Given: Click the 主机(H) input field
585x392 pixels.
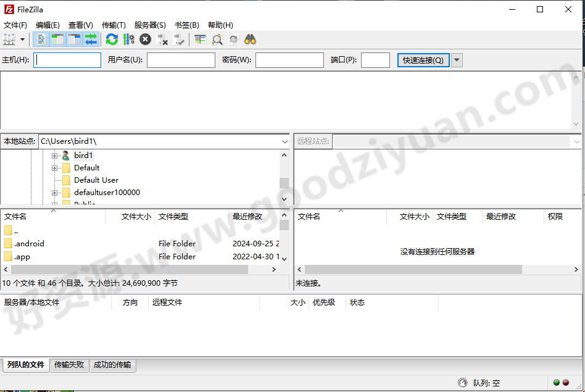Looking at the screenshot, I should [x=68, y=60].
